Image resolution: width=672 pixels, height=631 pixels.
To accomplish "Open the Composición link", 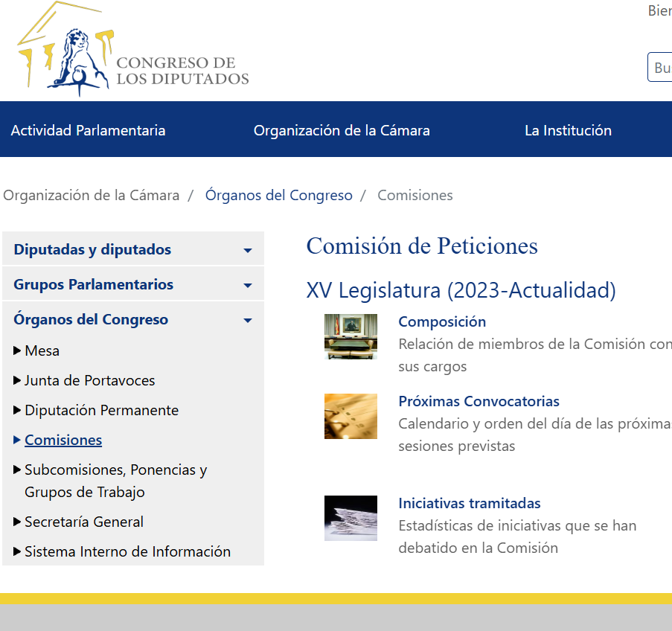I will point(441,321).
